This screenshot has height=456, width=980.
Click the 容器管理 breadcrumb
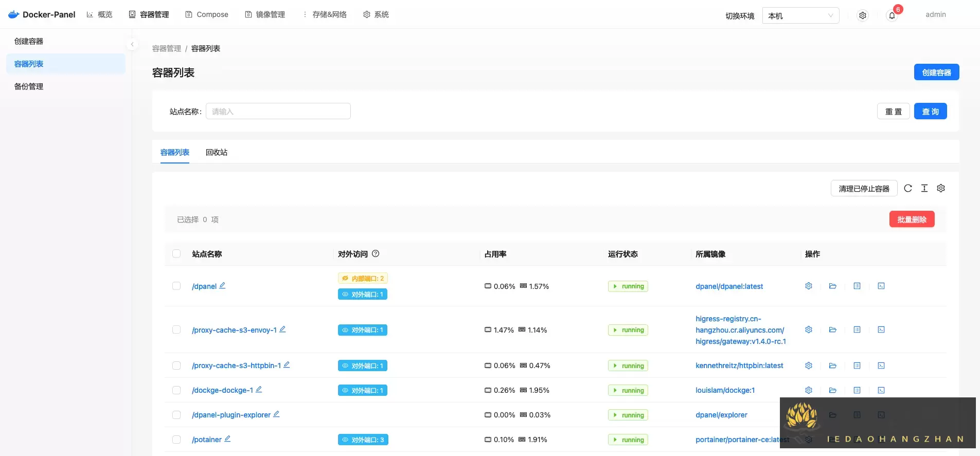167,48
